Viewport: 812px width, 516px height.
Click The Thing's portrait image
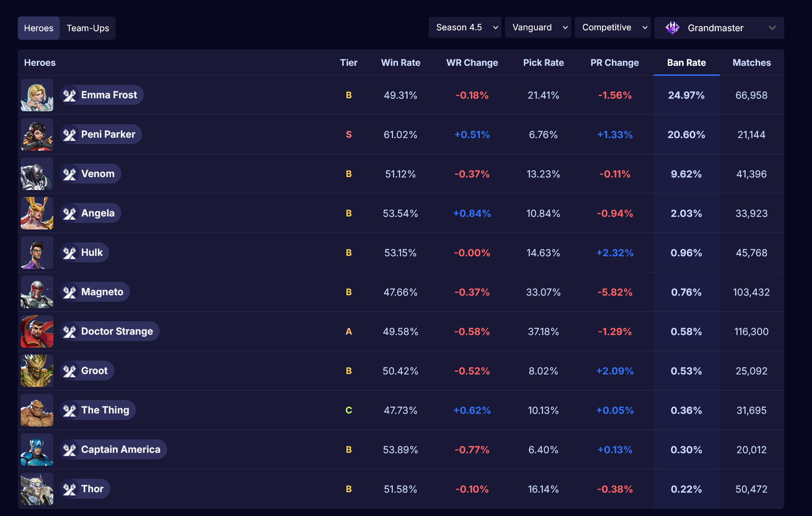click(37, 410)
